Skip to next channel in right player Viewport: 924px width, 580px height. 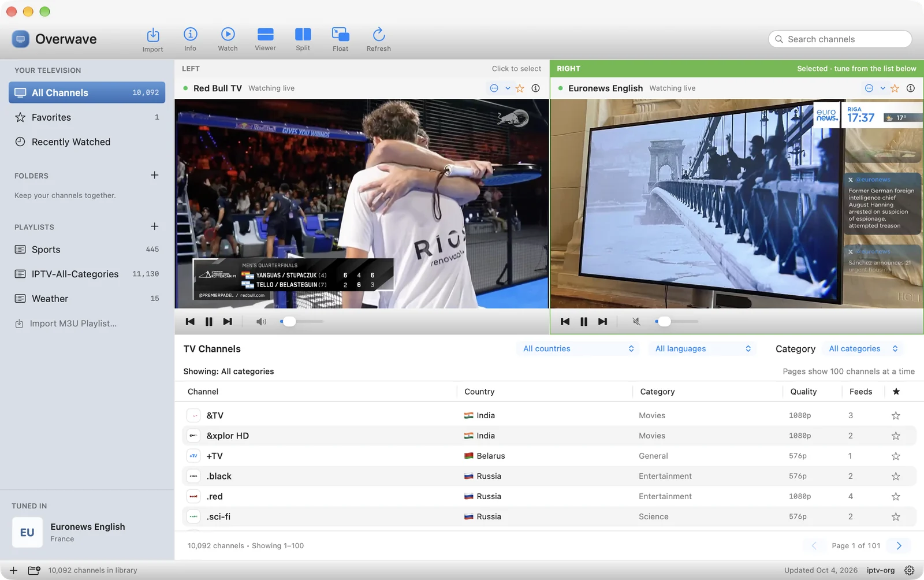point(602,322)
